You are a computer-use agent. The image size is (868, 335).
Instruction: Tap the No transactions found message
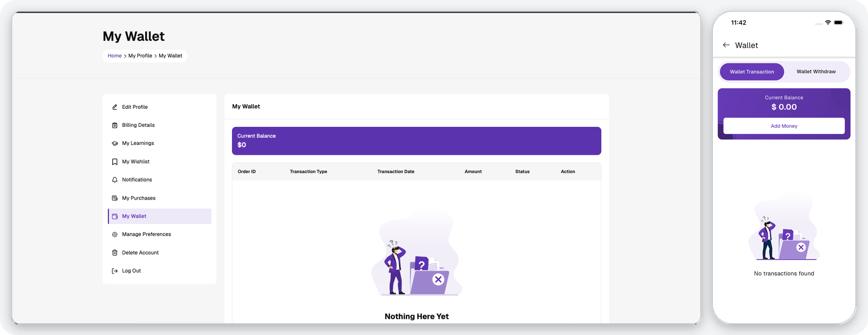[784, 274]
